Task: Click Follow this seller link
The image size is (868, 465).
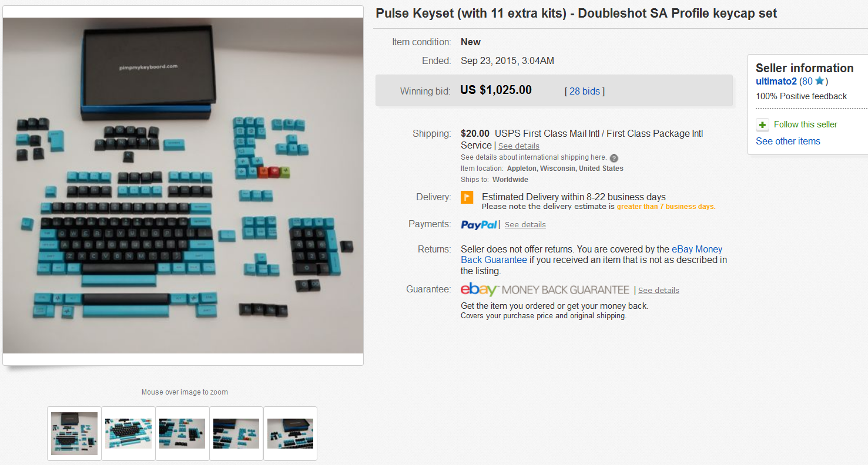Action: click(806, 124)
